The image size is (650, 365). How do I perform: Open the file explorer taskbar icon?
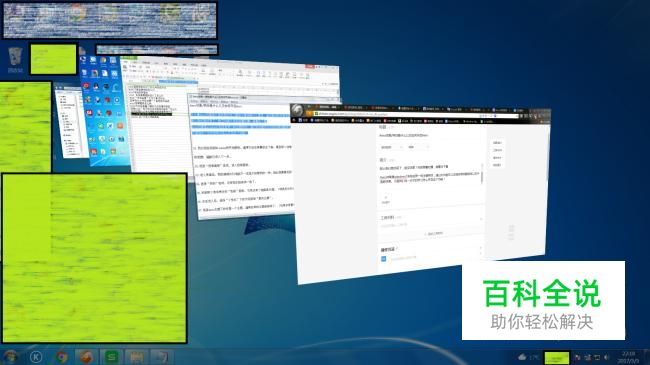(136, 357)
